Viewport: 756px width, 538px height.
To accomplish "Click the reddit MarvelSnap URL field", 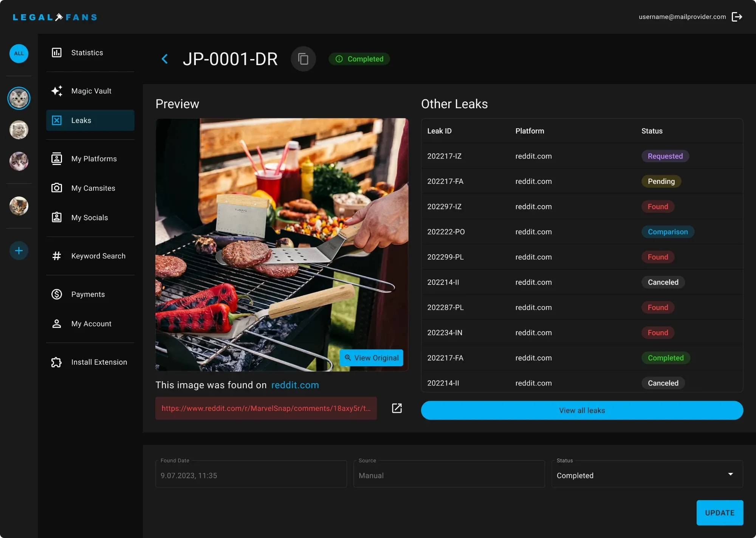I will (x=266, y=408).
